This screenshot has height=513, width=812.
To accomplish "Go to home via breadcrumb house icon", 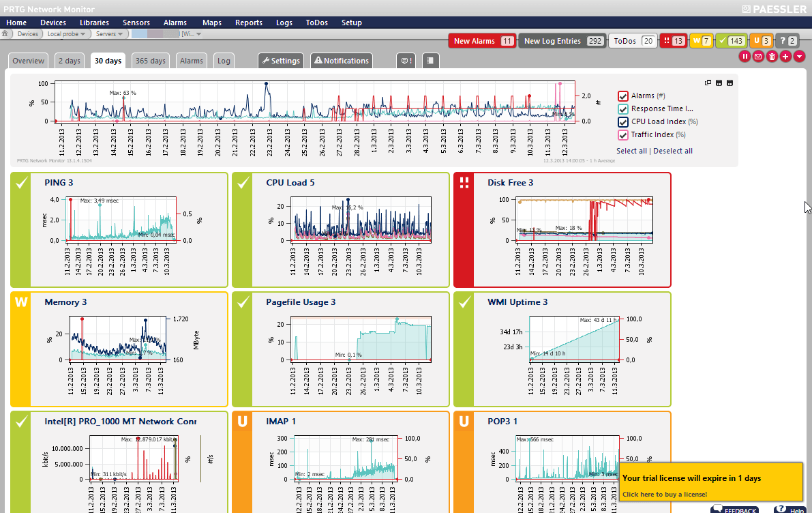I will pyautogui.click(x=5, y=33).
